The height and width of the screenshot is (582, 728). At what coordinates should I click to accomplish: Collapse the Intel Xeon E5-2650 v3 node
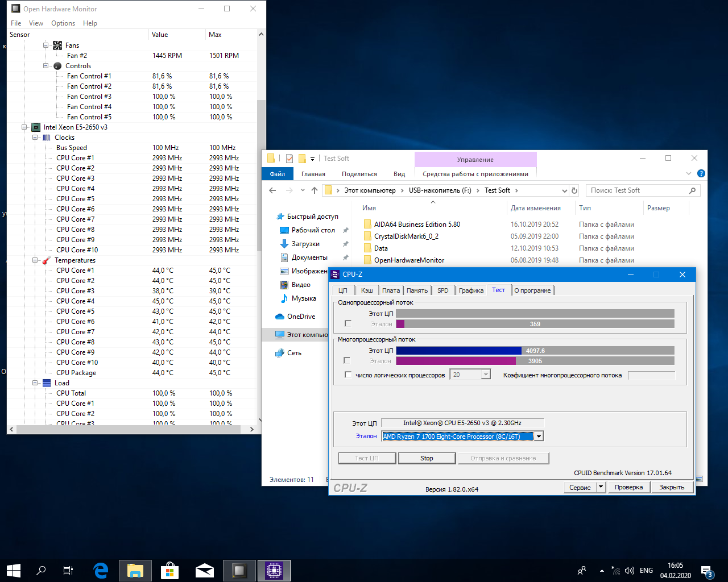click(x=24, y=127)
